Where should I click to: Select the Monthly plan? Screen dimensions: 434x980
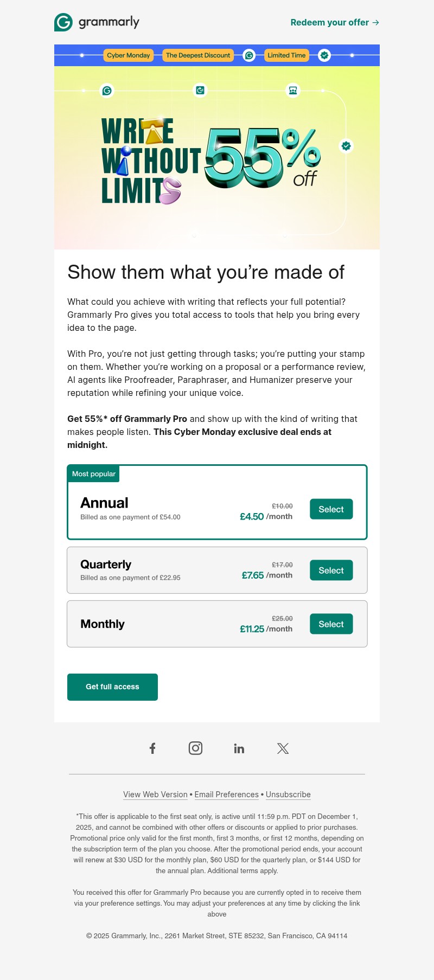tap(331, 624)
